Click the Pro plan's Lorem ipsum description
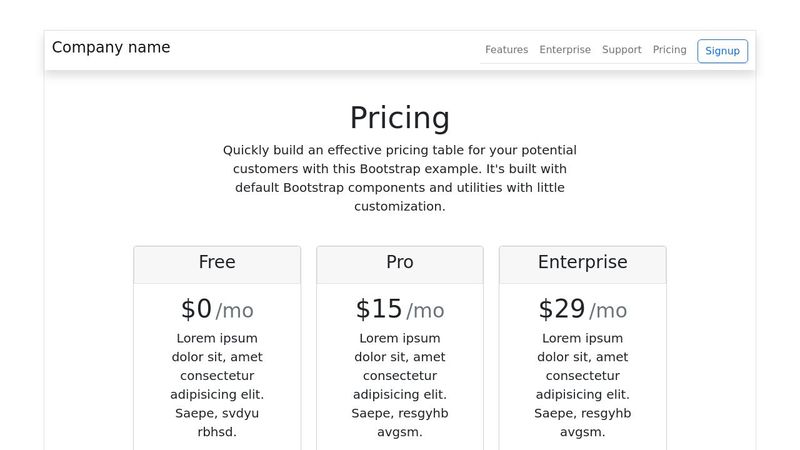This screenshot has height=450, width=800. (x=400, y=385)
